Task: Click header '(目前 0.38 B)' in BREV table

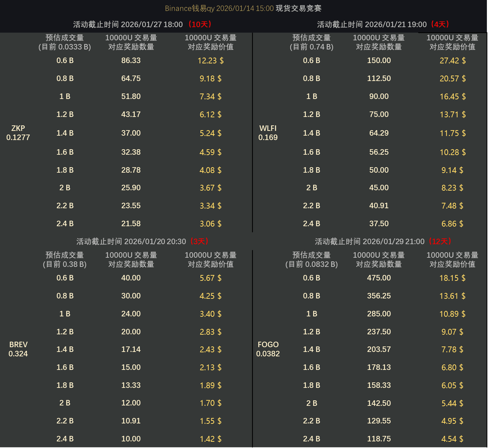Action: [x=64, y=264]
